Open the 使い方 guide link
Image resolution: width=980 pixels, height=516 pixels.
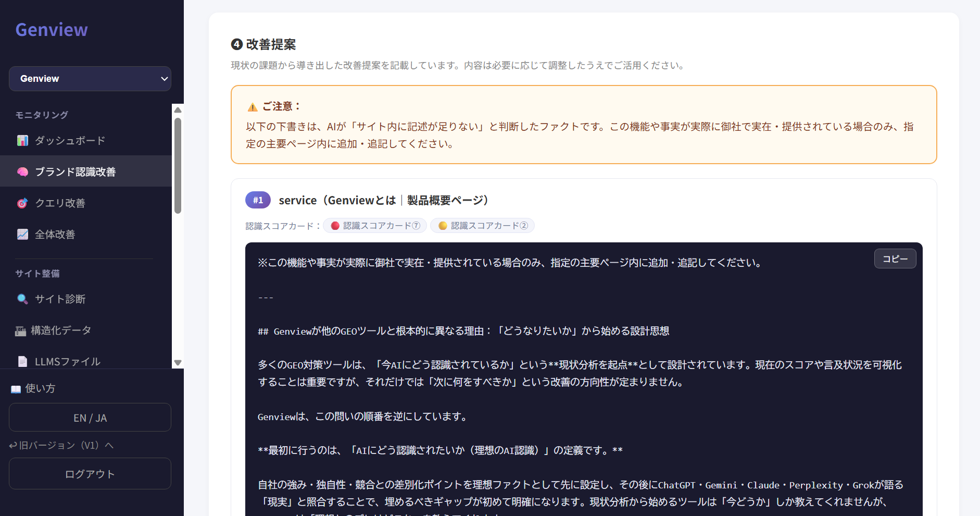(x=33, y=388)
